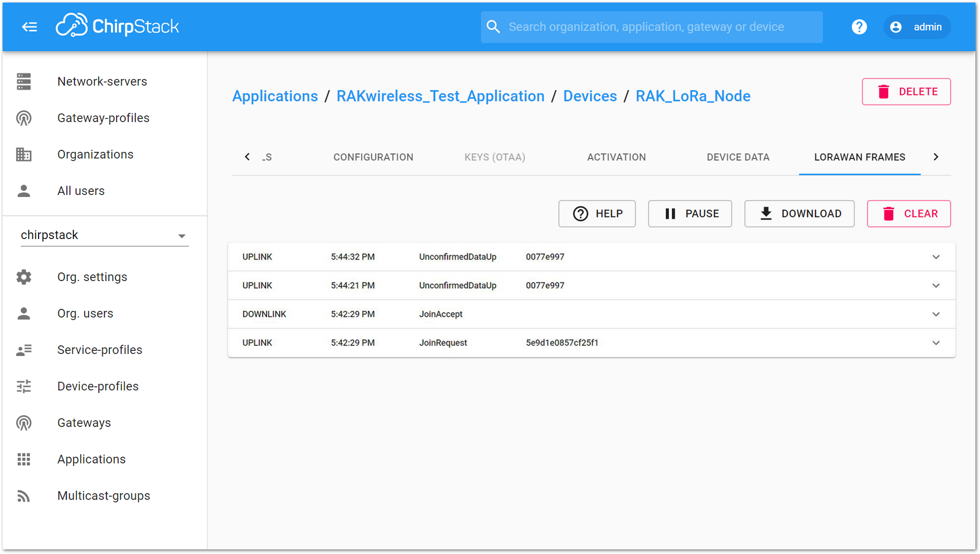This screenshot has width=980, height=554.
Task: Click the search organization, application, gateway field
Action: coord(651,27)
